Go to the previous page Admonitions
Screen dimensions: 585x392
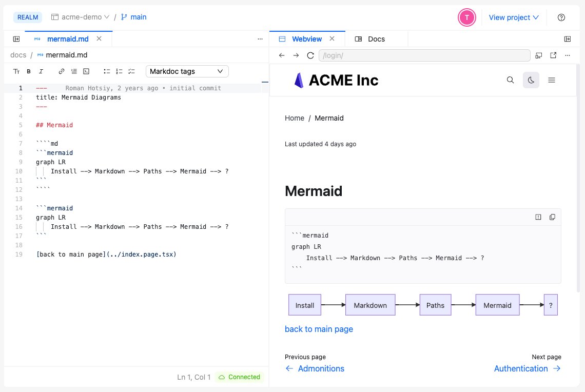tap(315, 368)
